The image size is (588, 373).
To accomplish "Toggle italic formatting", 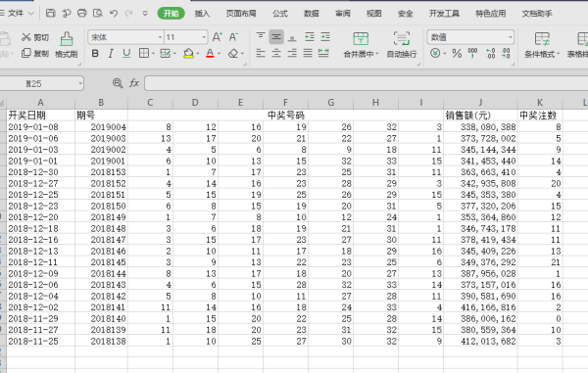I will pos(111,54).
